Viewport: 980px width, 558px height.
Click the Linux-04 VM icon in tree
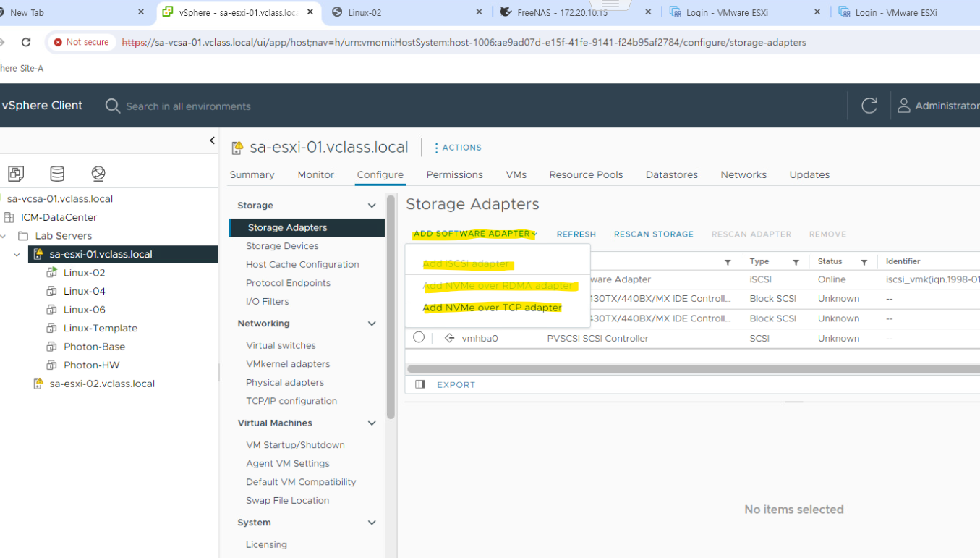(x=51, y=291)
